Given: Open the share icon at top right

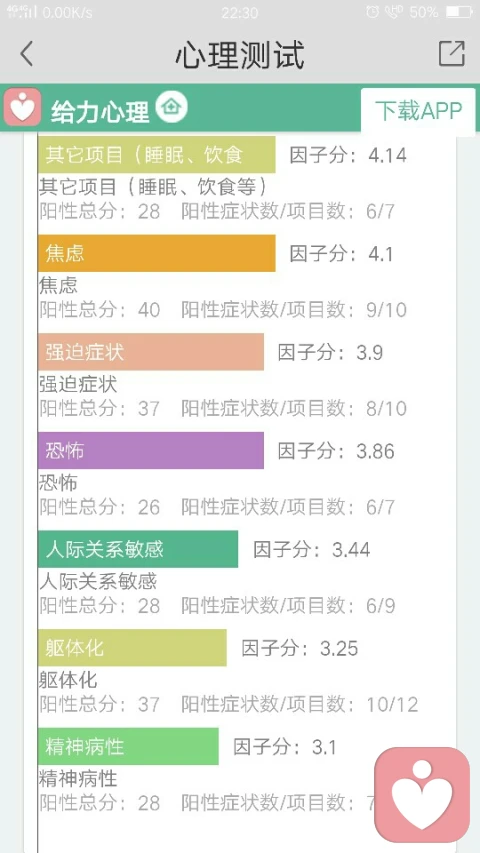Looking at the screenshot, I should [452, 53].
